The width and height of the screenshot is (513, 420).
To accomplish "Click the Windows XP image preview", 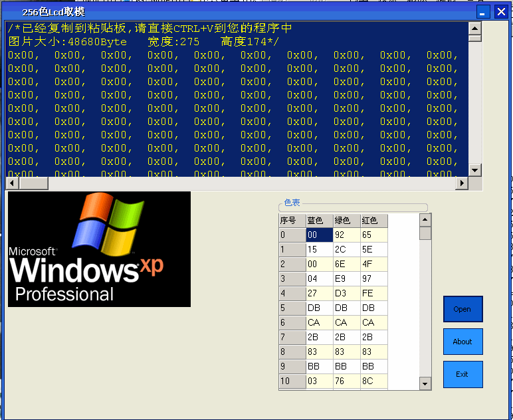I will tap(99, 249).
